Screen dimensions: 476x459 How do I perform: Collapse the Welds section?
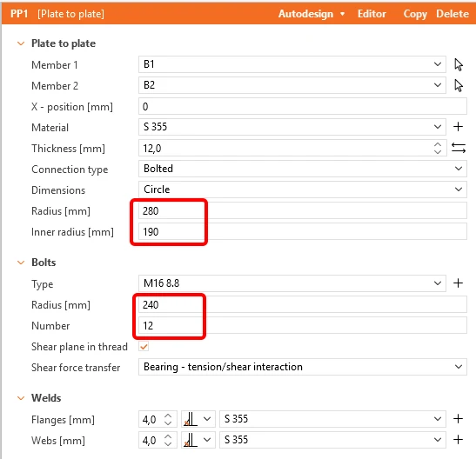click(x=21, y=398)
